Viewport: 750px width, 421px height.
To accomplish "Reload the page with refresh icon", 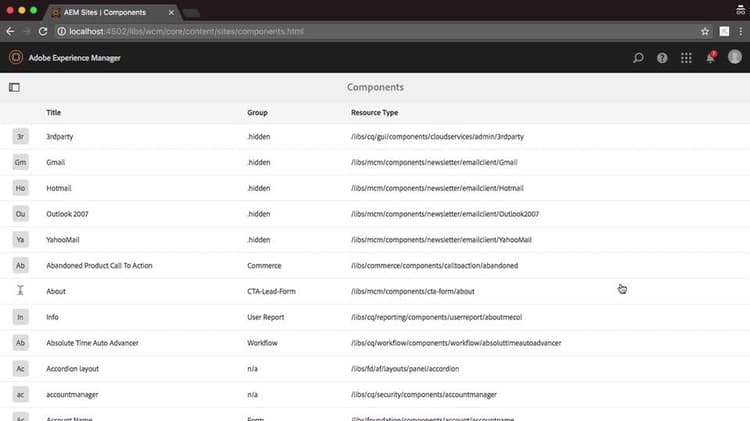I will click(x=43, y=32).
